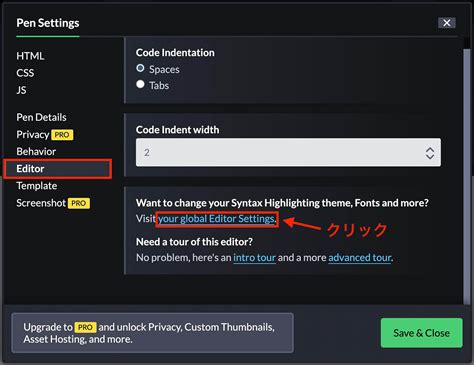
Task: Open the HTML settings tab
Action: point(30,56)
